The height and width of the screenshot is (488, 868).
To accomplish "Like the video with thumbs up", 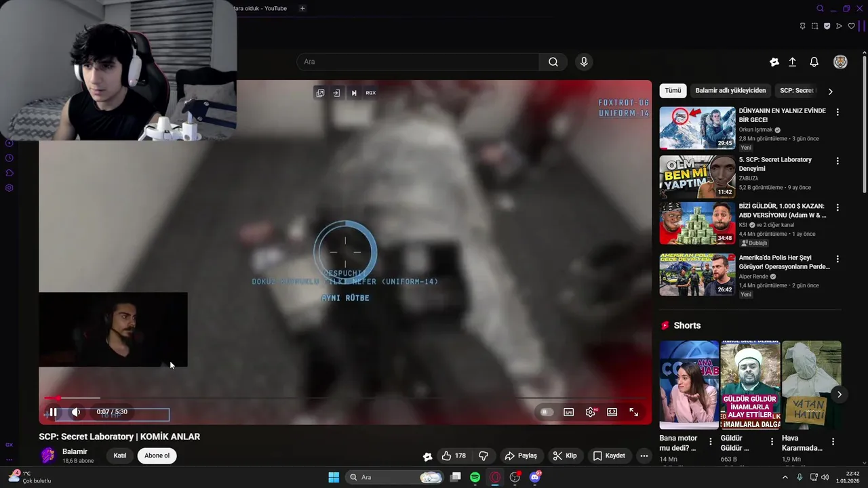I will pos(454,455).
